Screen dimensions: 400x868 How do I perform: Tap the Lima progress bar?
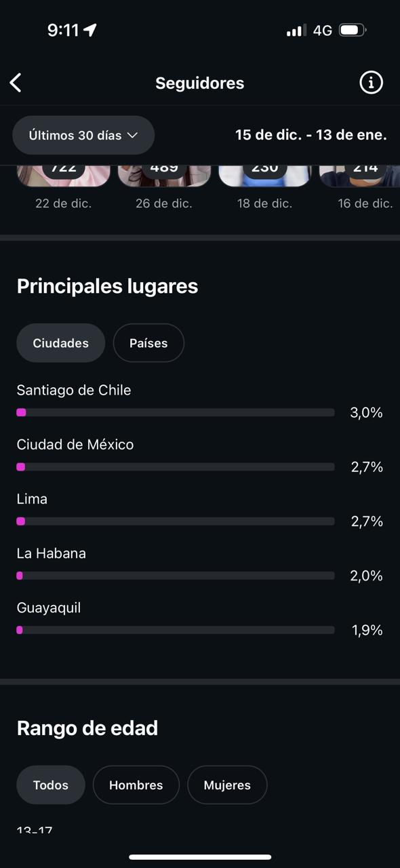tap(175, 521)
